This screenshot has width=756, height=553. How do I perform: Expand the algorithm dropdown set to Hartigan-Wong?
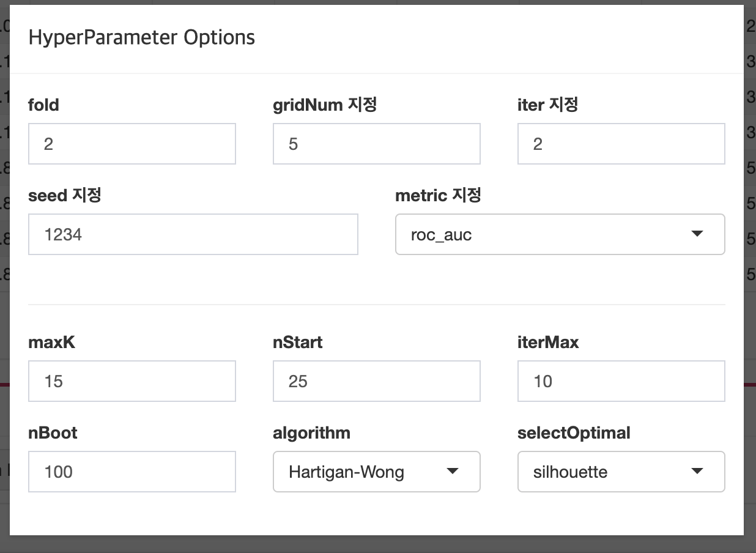pos(376,472)
